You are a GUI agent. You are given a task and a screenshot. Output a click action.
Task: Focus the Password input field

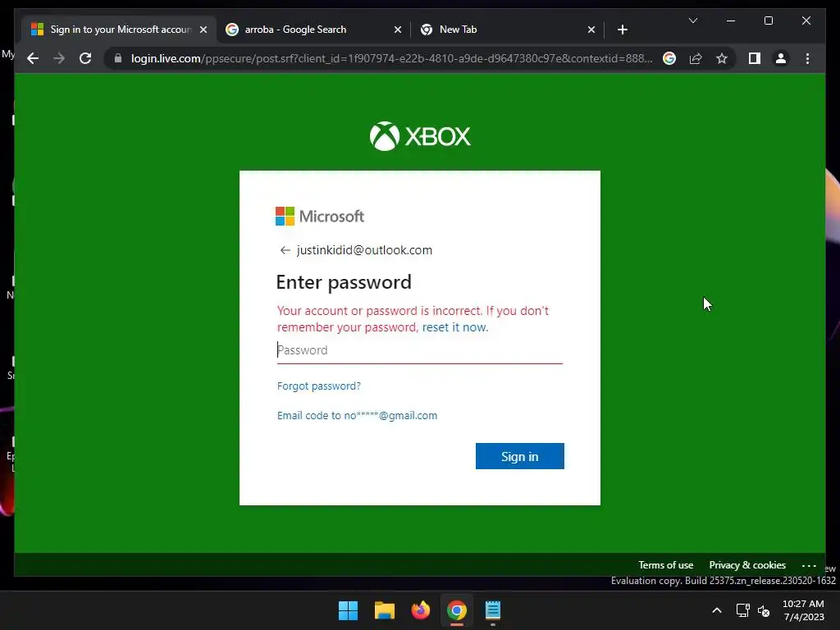click(x=419, y=350)
